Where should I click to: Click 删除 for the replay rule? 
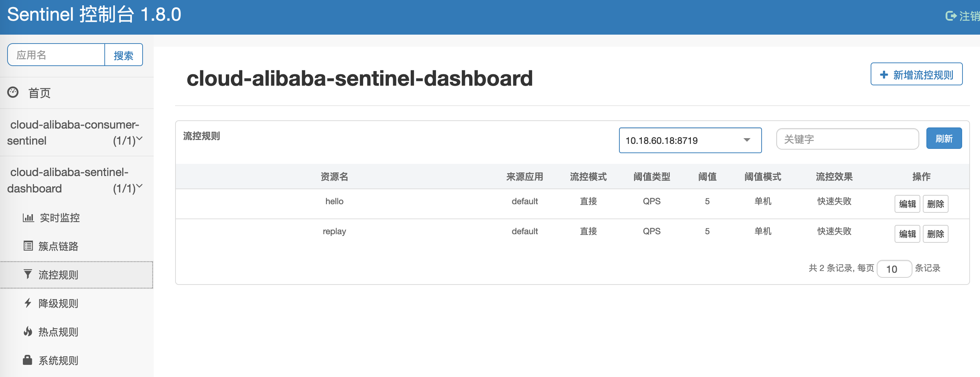935,234
